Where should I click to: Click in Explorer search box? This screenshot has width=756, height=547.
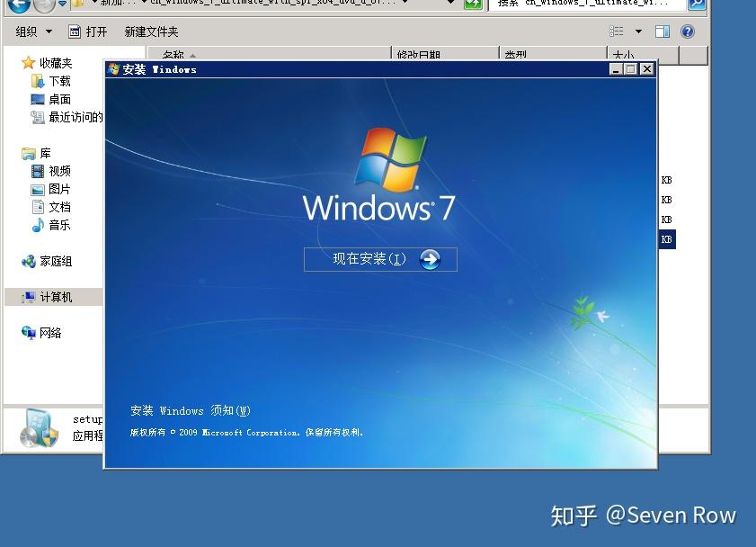coord(587,4)
